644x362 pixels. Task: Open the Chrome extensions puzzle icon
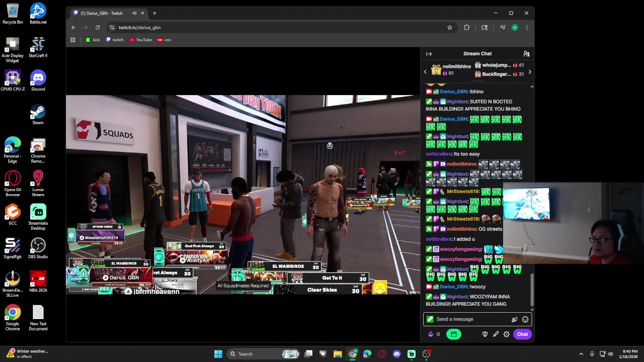(x=466, y=28)
